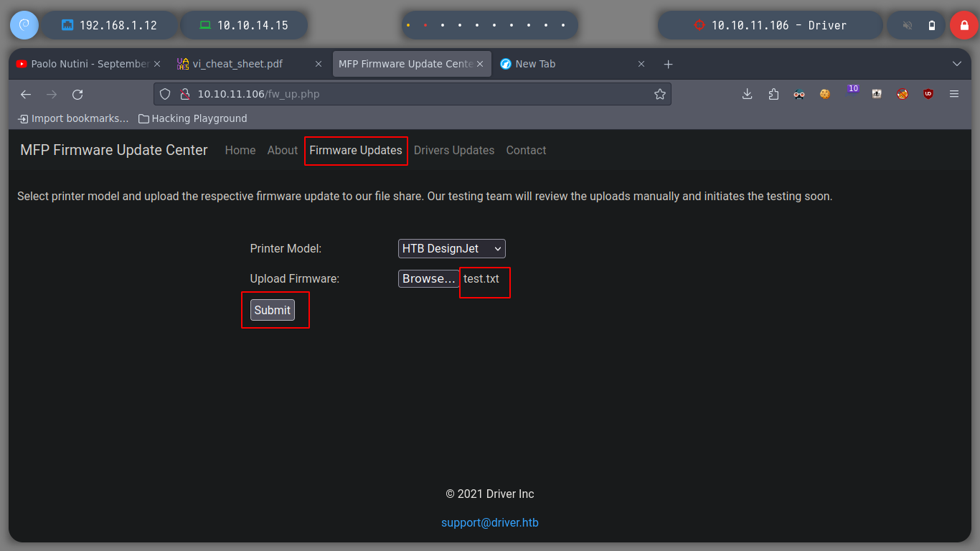Click the Browse... file upload button
The height and width of the screenshot is (551, 980).
coord(428,278)
